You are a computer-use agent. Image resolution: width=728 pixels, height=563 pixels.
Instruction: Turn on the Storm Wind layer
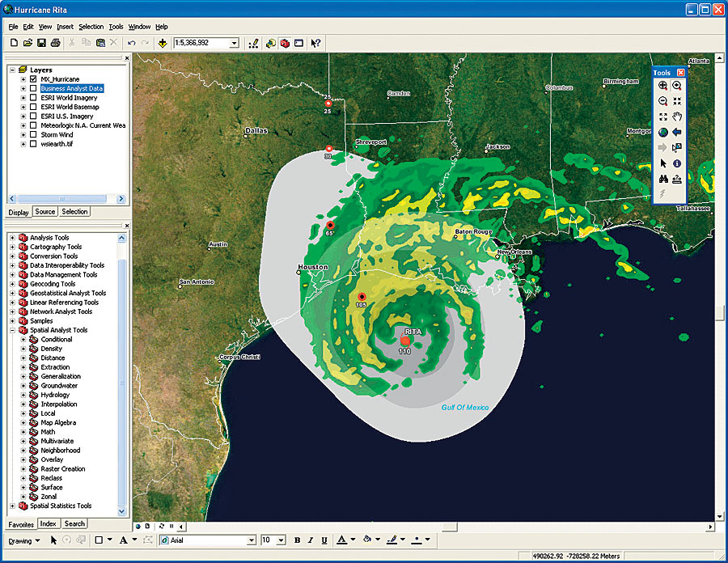click(x=33, y=134)
